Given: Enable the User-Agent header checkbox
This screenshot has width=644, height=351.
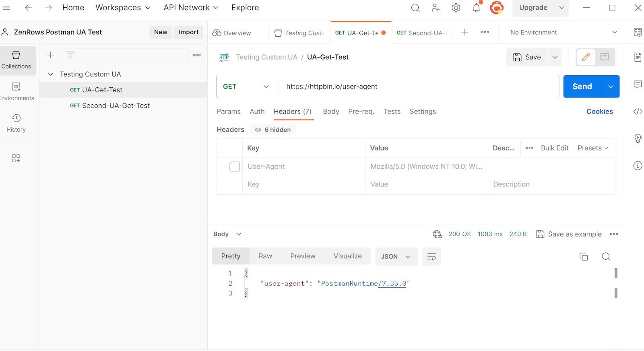Looking at the screenshot, I should (x=235, y=167).
